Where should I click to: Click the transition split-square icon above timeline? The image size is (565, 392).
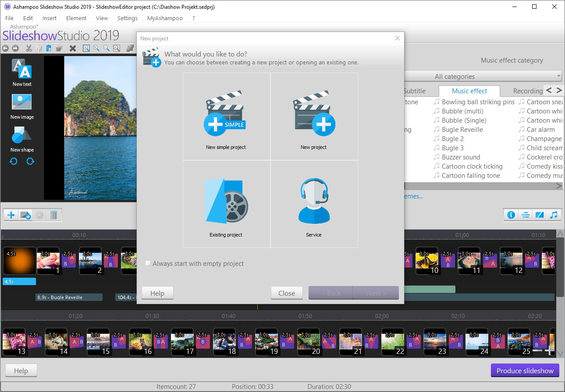[540, 215]
